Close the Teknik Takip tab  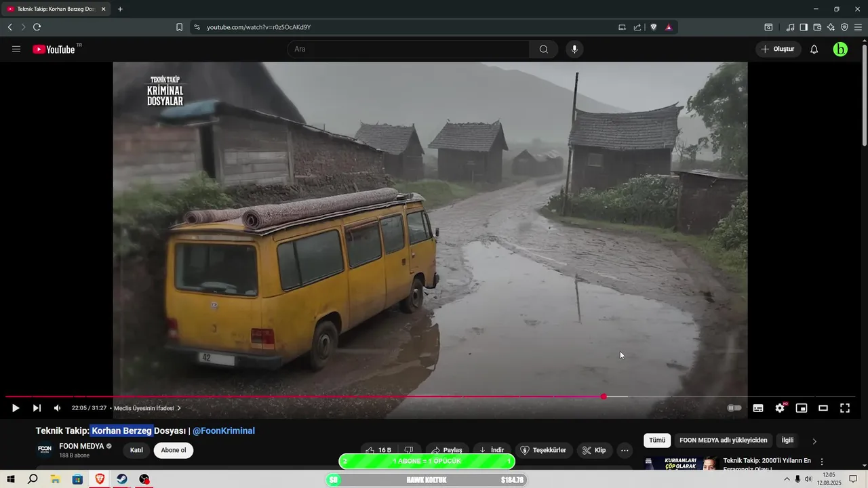(x=103, y=9)
